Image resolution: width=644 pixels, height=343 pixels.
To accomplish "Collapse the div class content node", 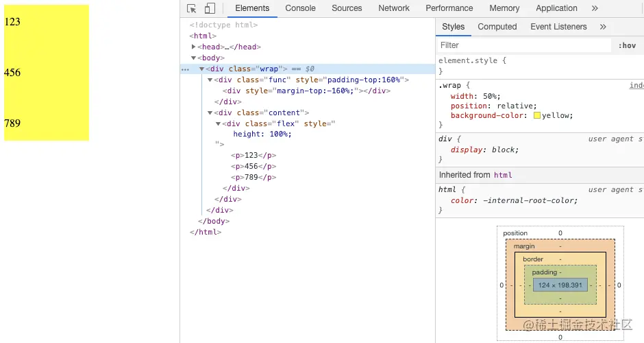I will (210, 113).
